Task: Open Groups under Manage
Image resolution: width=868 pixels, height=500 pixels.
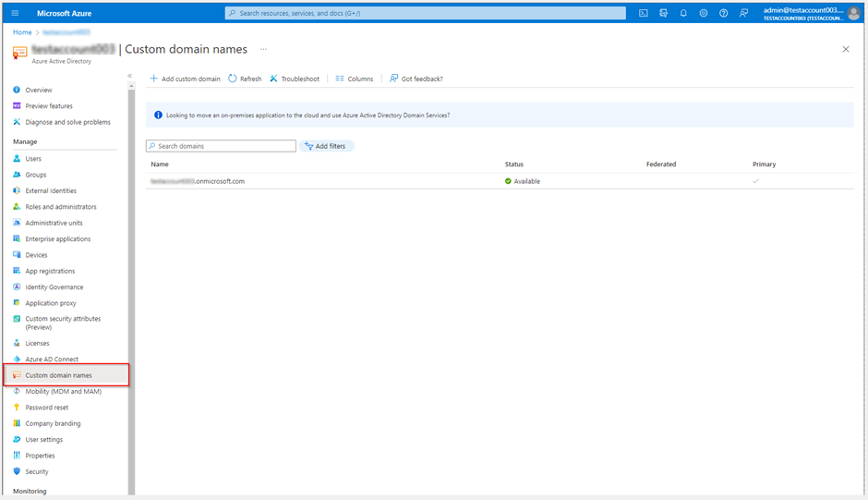Action: click(30, 175)
